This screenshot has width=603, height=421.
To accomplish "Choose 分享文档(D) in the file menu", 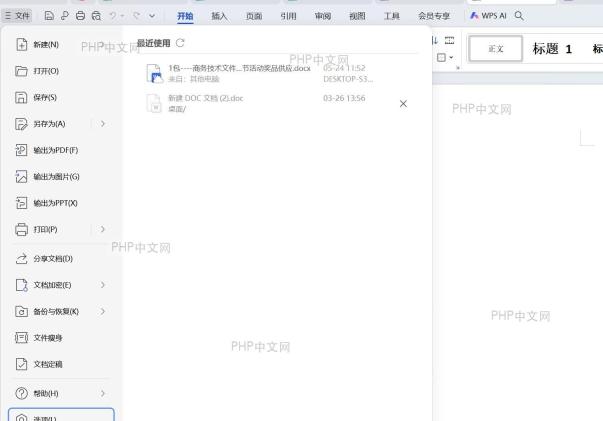I will (x=61, y=259).
